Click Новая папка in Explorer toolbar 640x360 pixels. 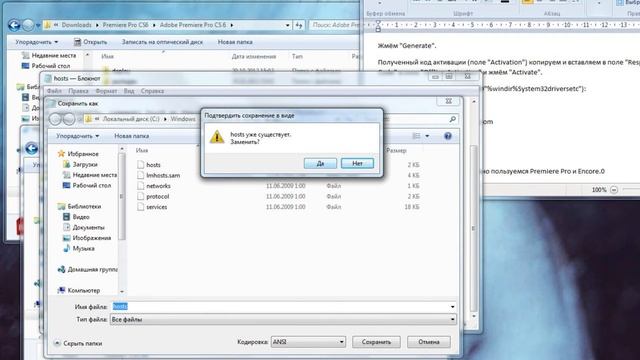pos(235,42)
